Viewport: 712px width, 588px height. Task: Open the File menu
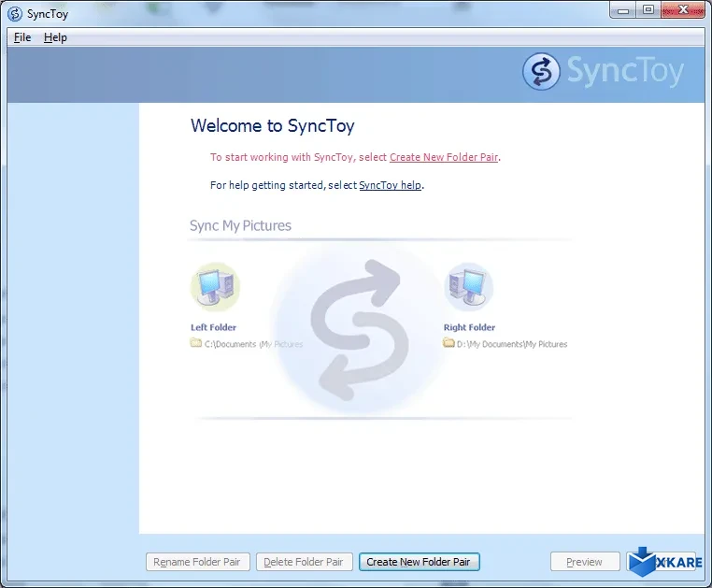22,37
